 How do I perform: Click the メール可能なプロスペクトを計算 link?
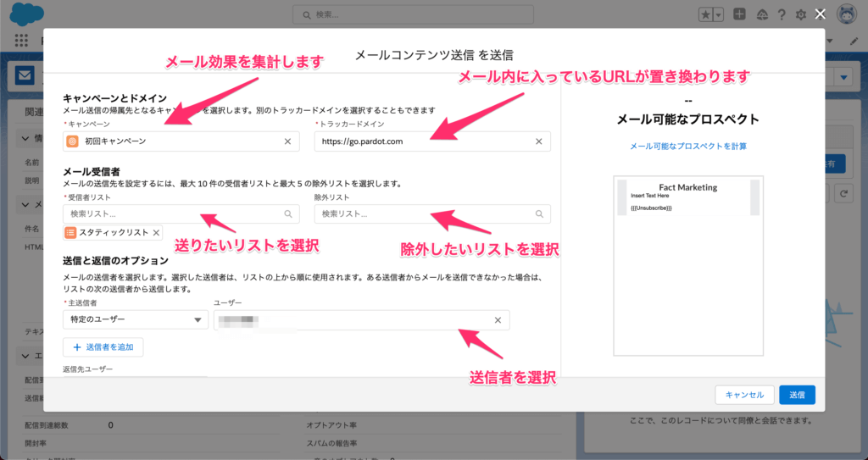tap(688, 147)
